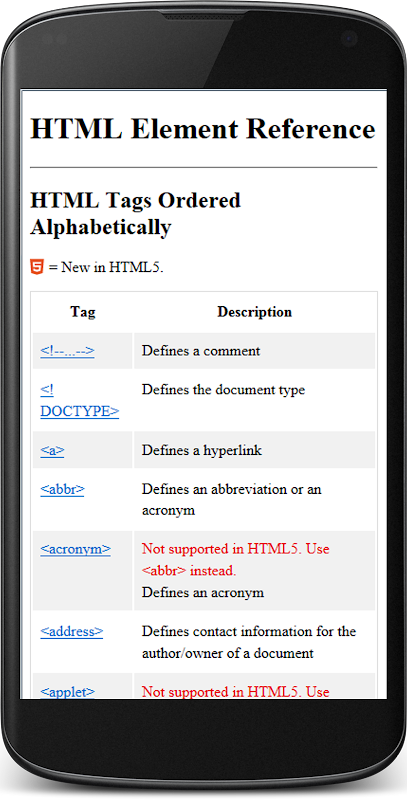This screenshot has width=407, height=800.
Task: Click the 'Defines the document type' text
Action: point(223,390)
